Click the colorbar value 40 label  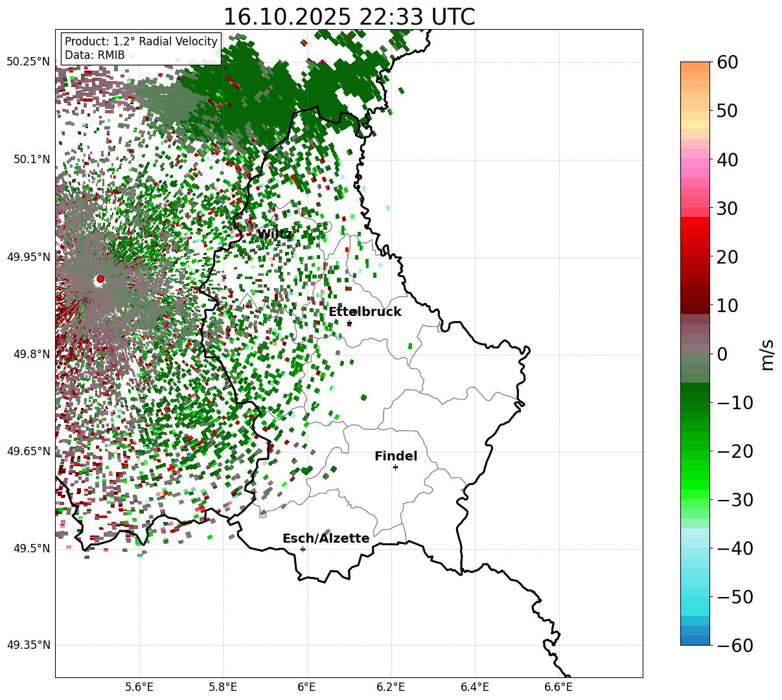728,159
